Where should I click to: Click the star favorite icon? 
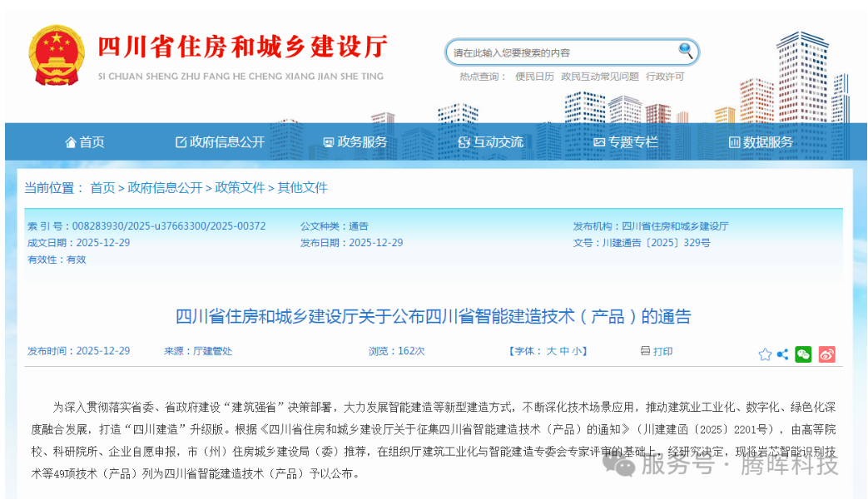(x=765, y=353)
